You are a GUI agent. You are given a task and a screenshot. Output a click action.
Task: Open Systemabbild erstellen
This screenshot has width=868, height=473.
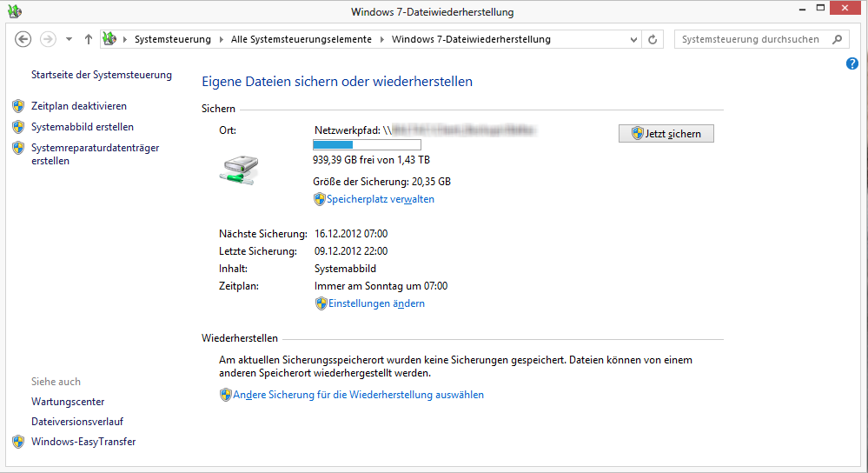point(83,127)
